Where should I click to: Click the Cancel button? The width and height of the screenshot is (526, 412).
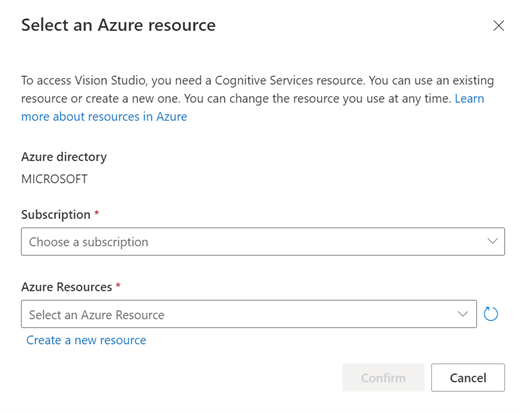point(468,378)
